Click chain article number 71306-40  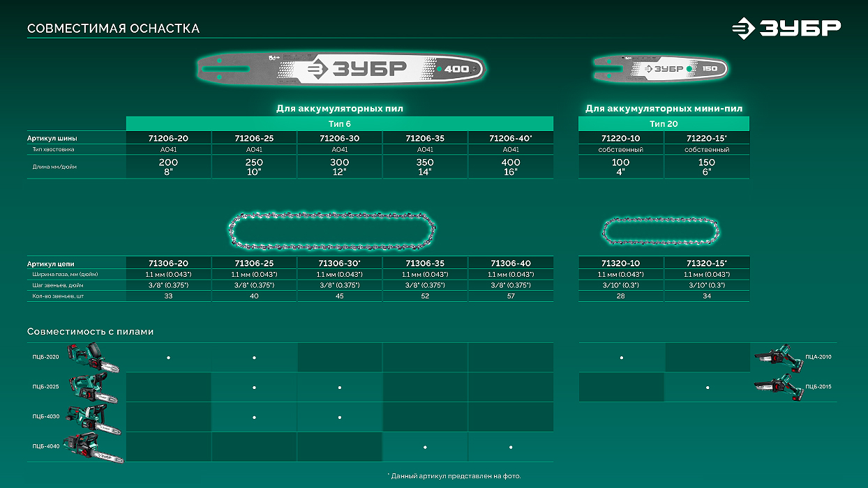click(x=510, y=264)
